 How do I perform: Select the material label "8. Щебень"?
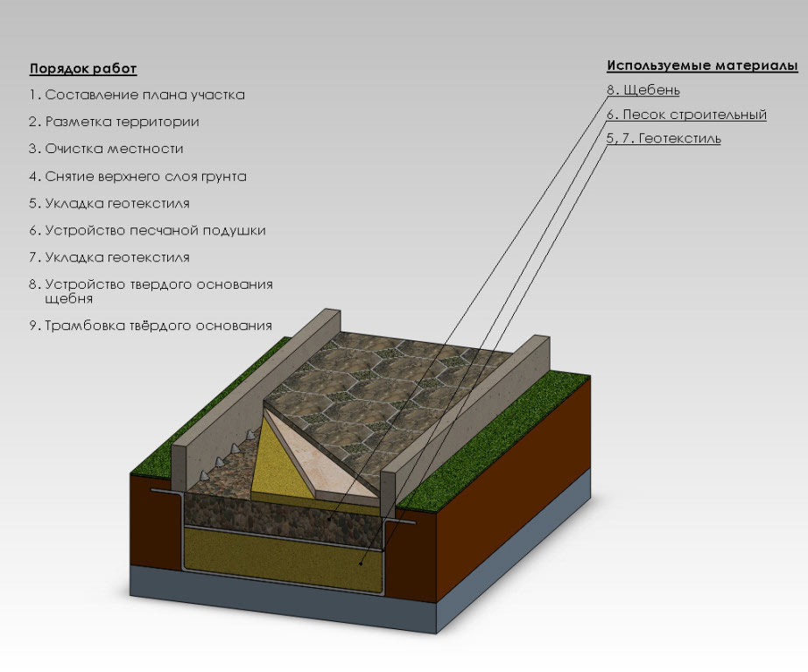[643, 90]
